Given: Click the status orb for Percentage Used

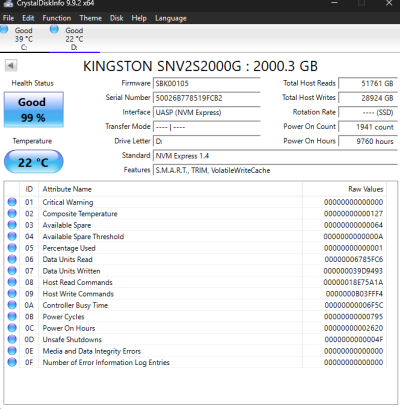Looking at the screenshot, I should coord(12,248).
